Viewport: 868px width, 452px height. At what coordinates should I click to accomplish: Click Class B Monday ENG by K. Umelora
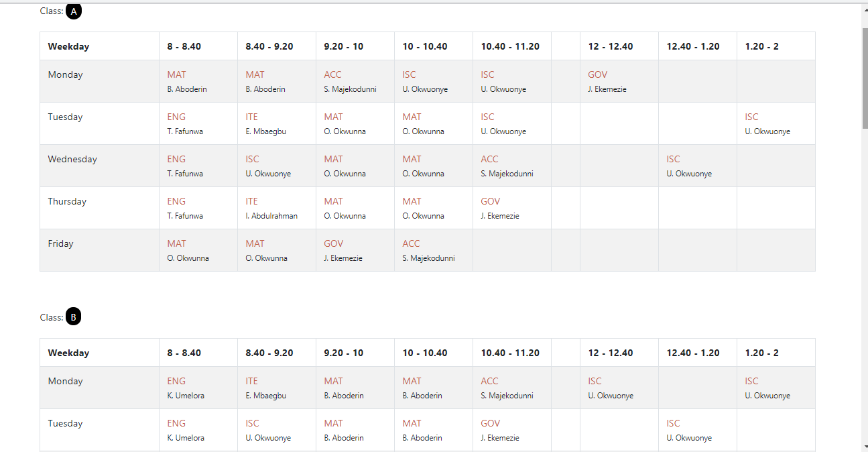point(198,388)
